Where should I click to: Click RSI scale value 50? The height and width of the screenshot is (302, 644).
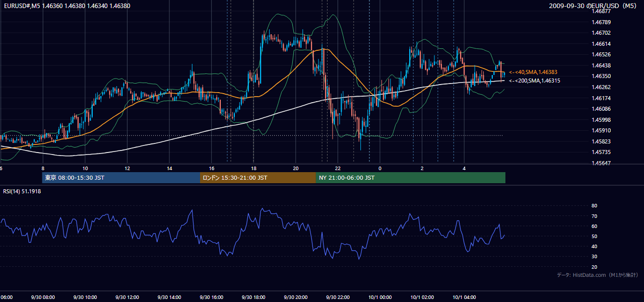coord(595,236)
